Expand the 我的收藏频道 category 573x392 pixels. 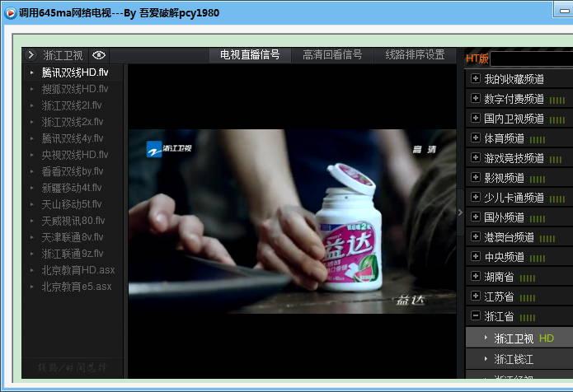click(x=475, y=79)
